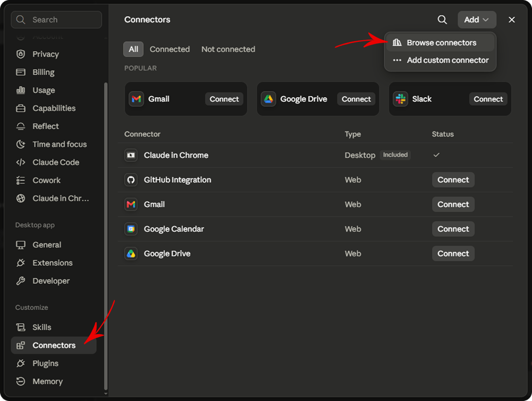Open the Claude Code settings section
Image resolution: width=532 pixels, height=401 pixels.
pyautogui.click(x=54, y=162)
